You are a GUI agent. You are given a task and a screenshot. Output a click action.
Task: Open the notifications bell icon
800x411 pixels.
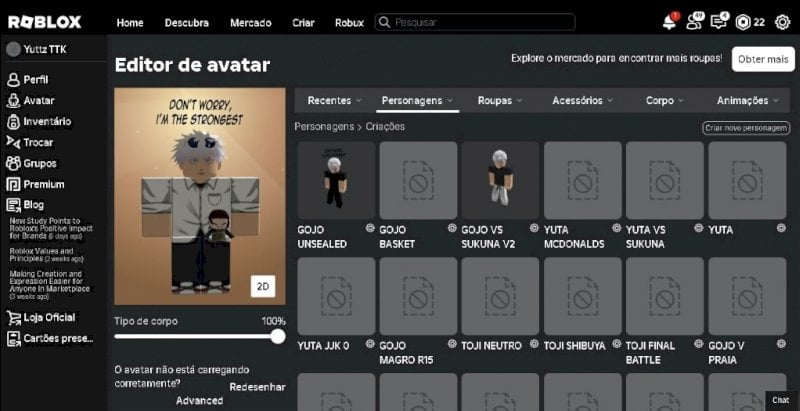coord(669,22)
